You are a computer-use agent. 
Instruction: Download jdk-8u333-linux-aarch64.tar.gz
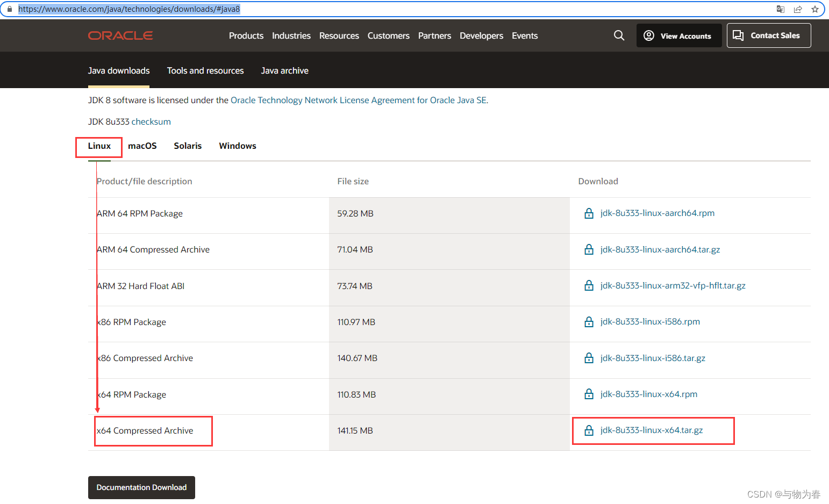(660, 249)
